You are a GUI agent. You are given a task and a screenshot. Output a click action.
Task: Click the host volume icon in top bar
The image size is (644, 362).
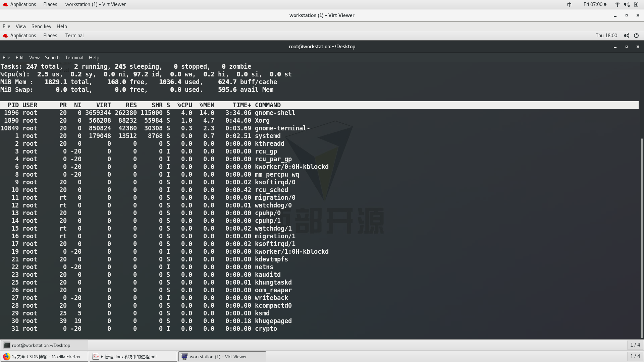(x=627, y=4)
